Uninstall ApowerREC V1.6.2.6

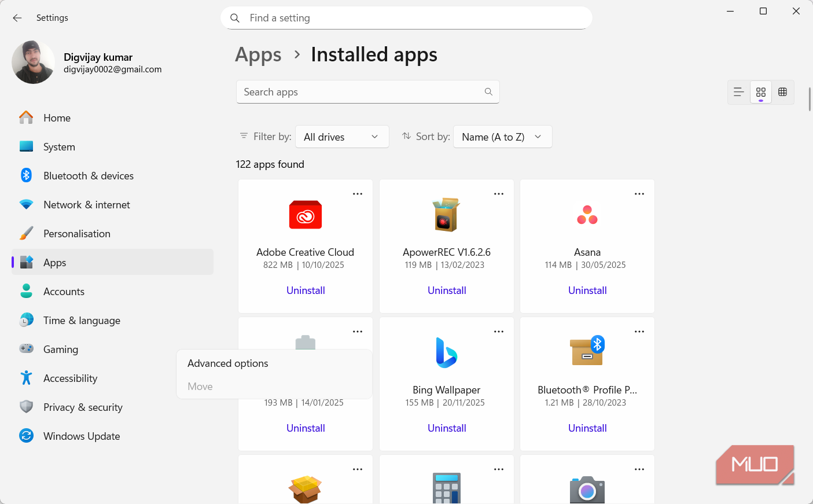point(447,290)
